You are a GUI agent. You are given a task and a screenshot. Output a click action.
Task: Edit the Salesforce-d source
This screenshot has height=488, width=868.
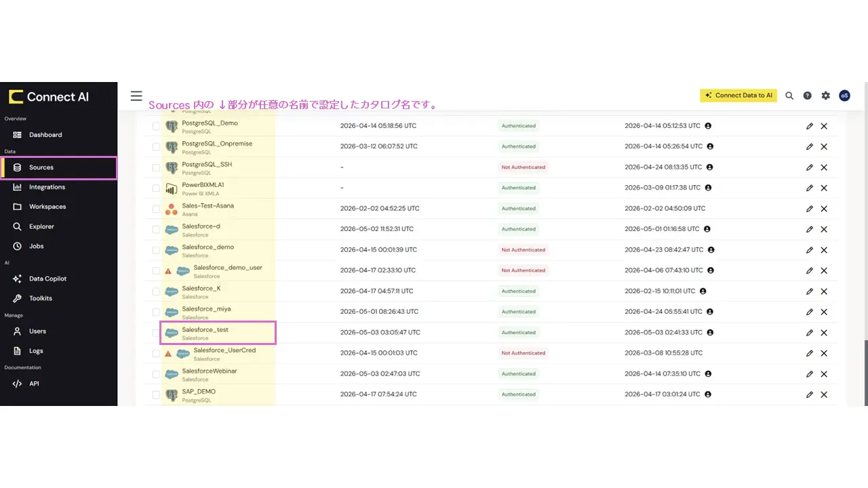(810, 229)
